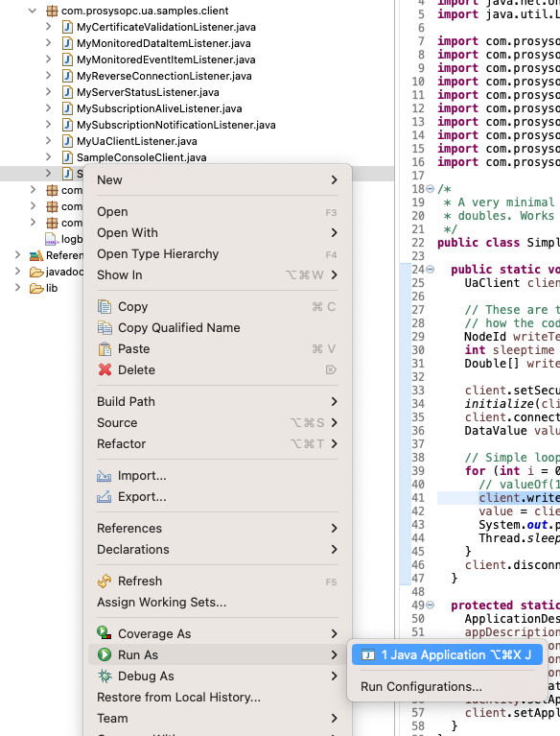The width and height of the screenshot is (560, 736).
Task: Click the Refresh arrows icon
Action: coord(105,582)
